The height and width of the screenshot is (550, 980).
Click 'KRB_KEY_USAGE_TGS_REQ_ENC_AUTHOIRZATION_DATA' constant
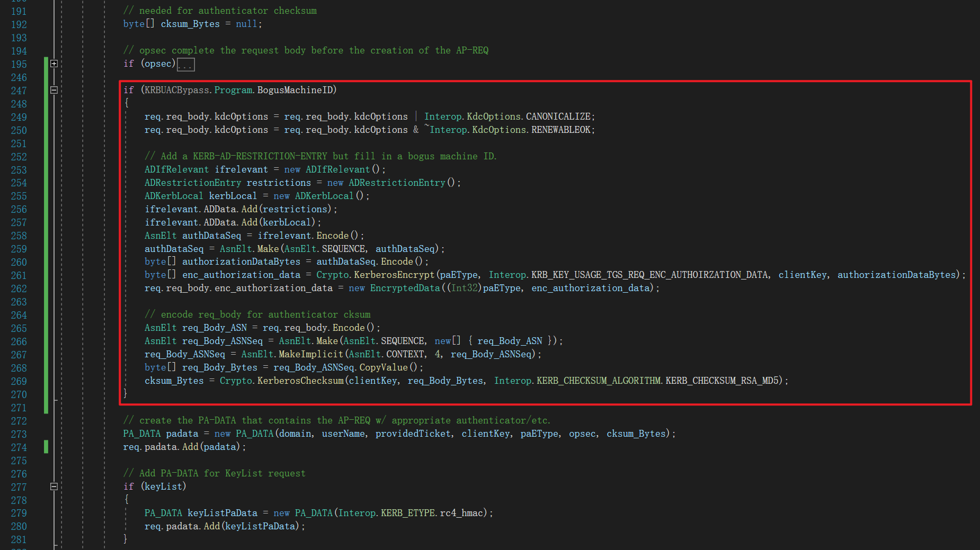click(x=649, y=275)
